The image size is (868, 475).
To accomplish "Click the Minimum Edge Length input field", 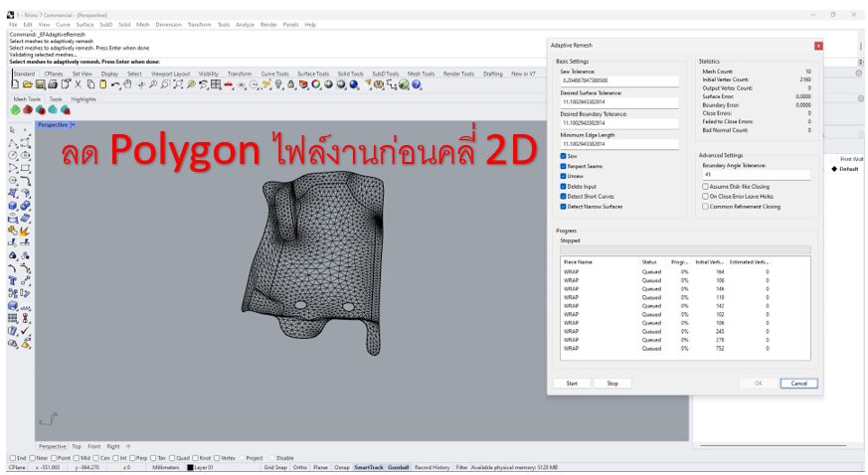I will [617, 144].
